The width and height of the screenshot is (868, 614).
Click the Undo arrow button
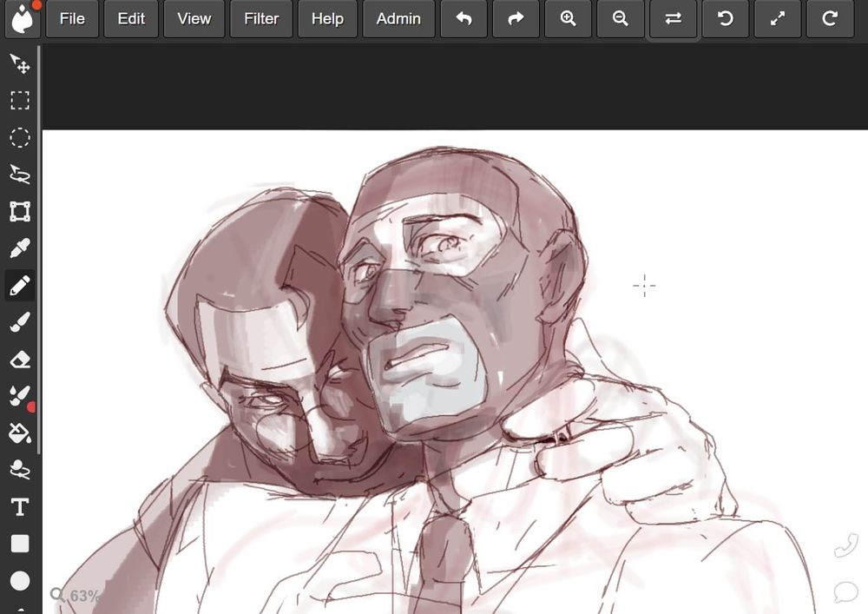click(x=464, y=19)
